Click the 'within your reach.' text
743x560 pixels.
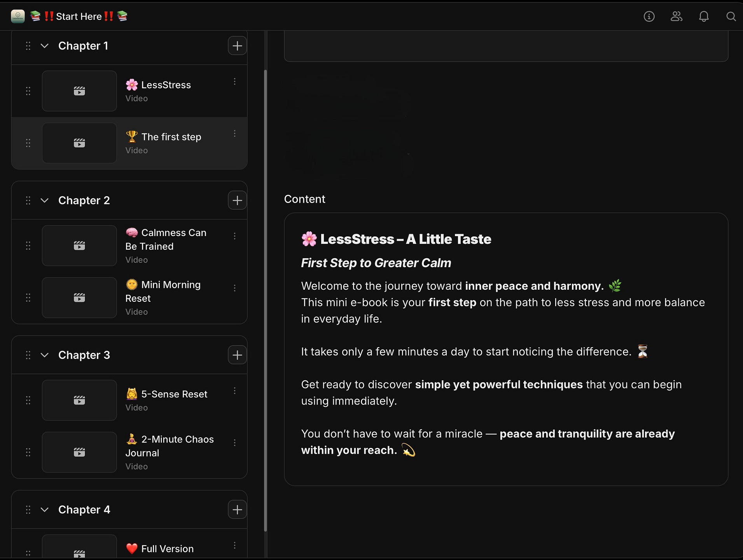coord(349,450)
